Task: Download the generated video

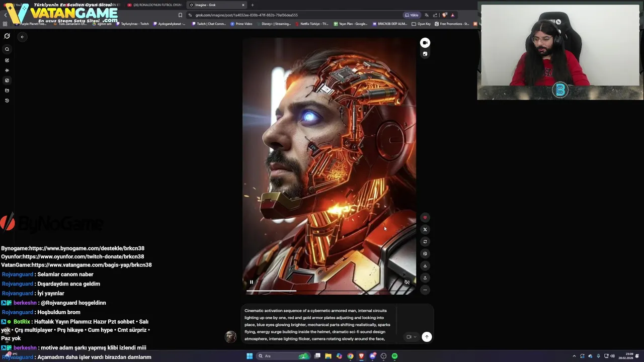Action: pyautogui.click(x=425, y=266)
